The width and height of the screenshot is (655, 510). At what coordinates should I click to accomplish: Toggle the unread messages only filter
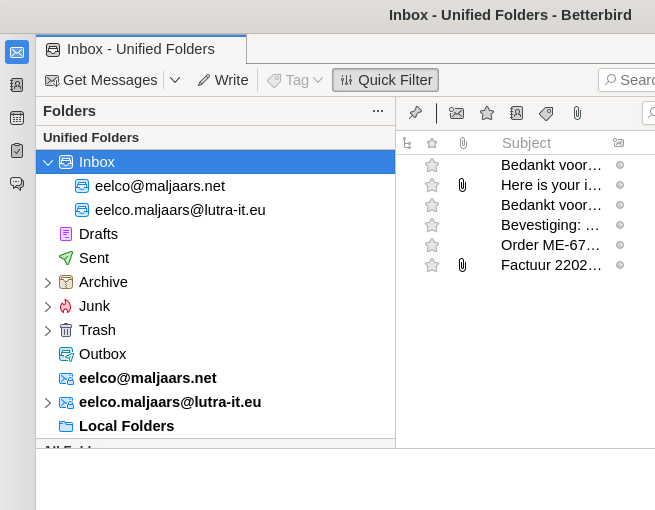[456, 113]
